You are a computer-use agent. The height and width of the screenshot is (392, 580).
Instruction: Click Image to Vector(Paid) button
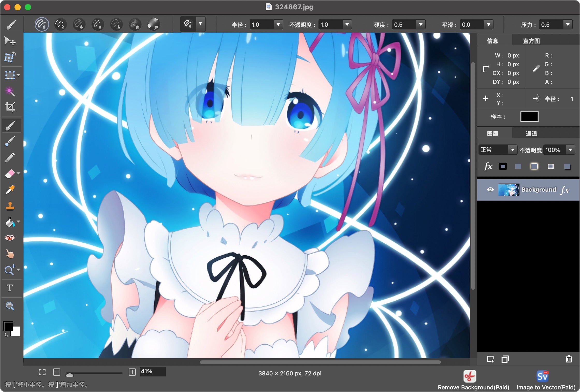(x=546, y=380)
